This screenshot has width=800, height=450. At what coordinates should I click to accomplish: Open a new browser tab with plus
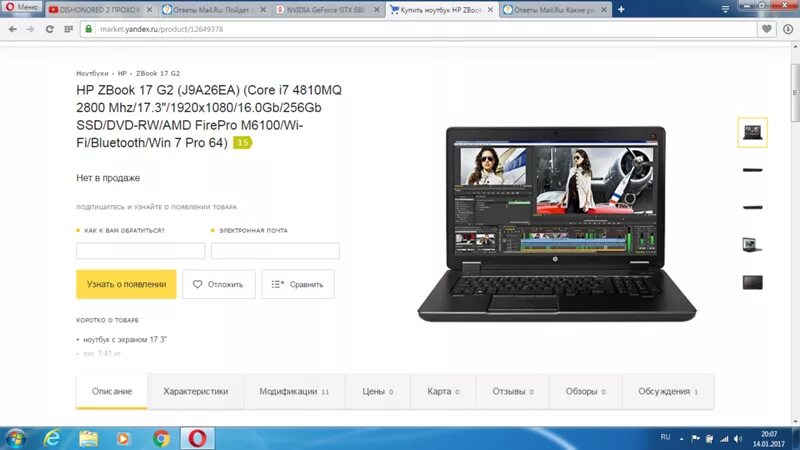coord(621,10)
